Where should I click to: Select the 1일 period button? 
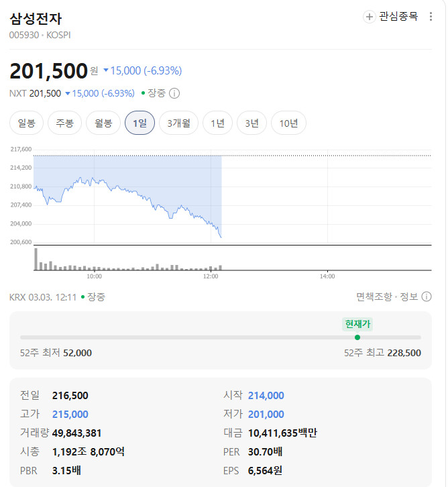(x=139, y=123)
